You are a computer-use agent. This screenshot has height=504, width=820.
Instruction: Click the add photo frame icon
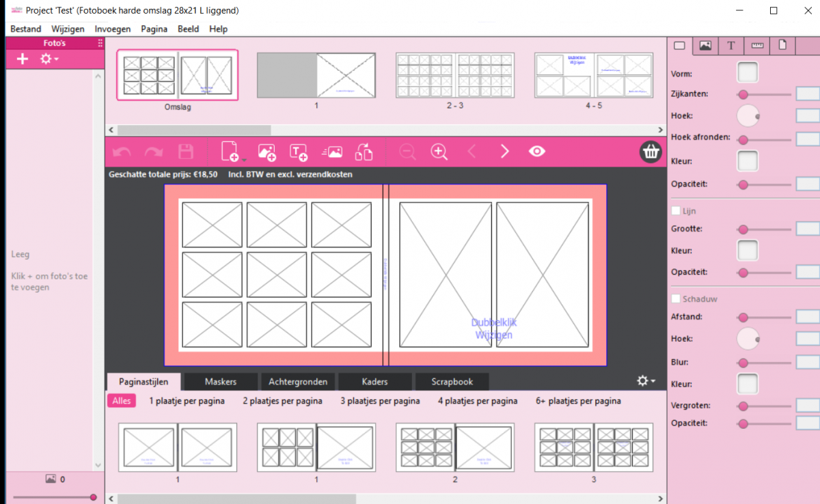click(266, 152)
